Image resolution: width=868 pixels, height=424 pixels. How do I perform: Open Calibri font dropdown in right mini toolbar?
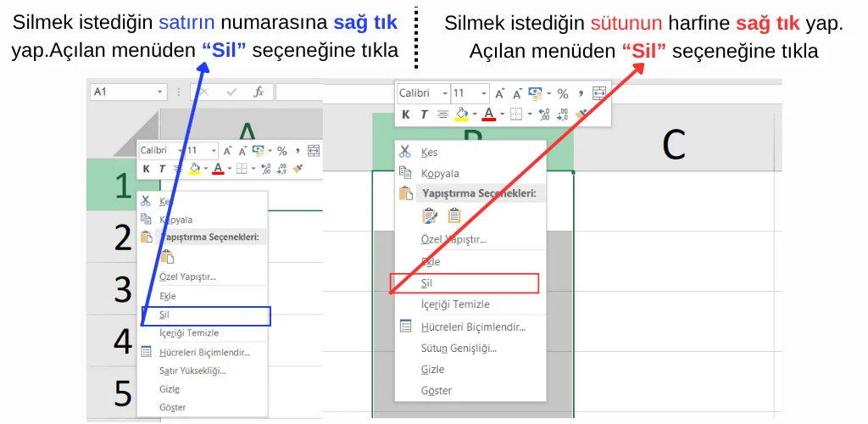[x=445, y=93]
